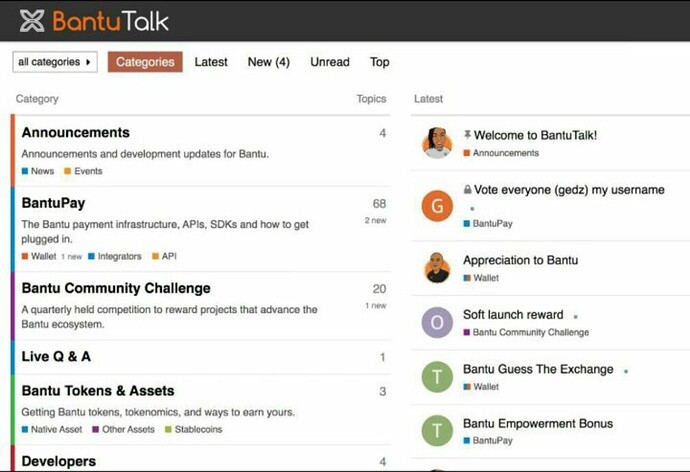Click the T avatar beside Bantu Empowerment Bonus
This screenshot has width=690, height=472.
point(437,431)
